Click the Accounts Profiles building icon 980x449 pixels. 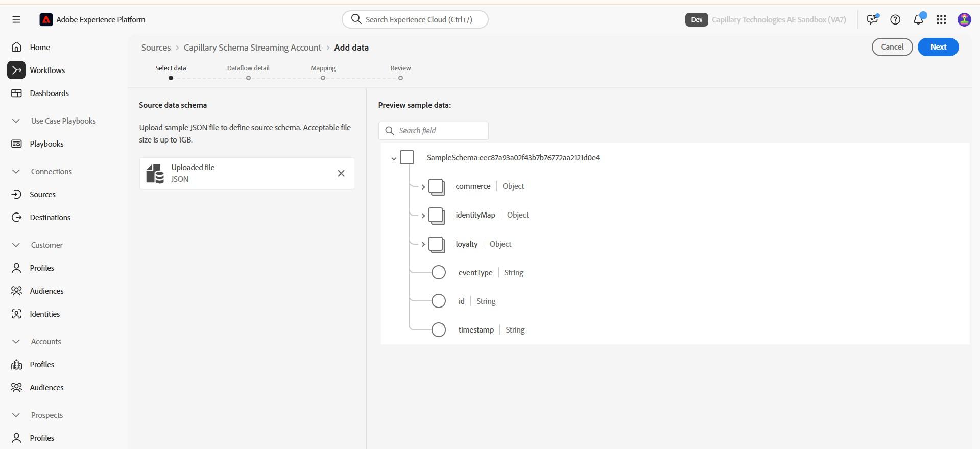(16, 364)
